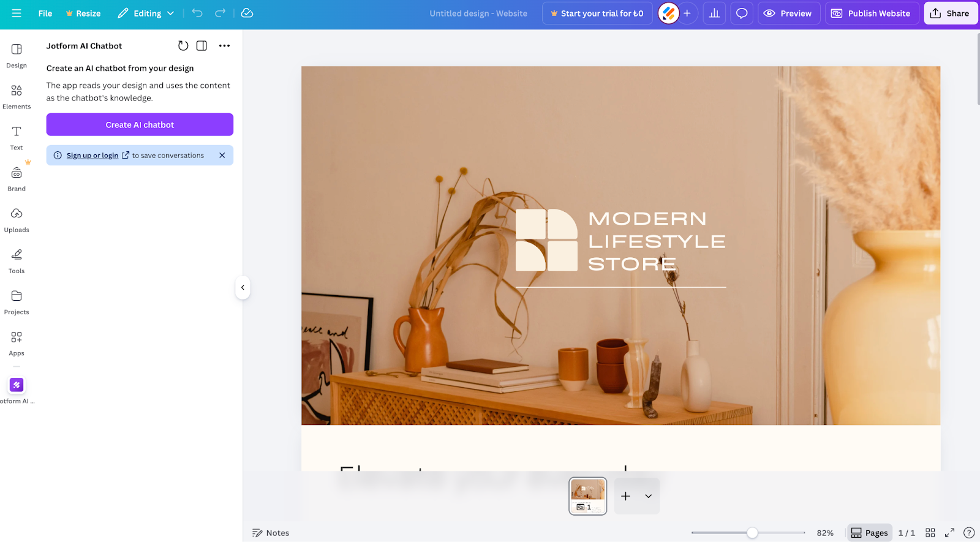Click the Resize option
Image resolution: width=980 pixels, height=542 pixels.
point(83,13)
